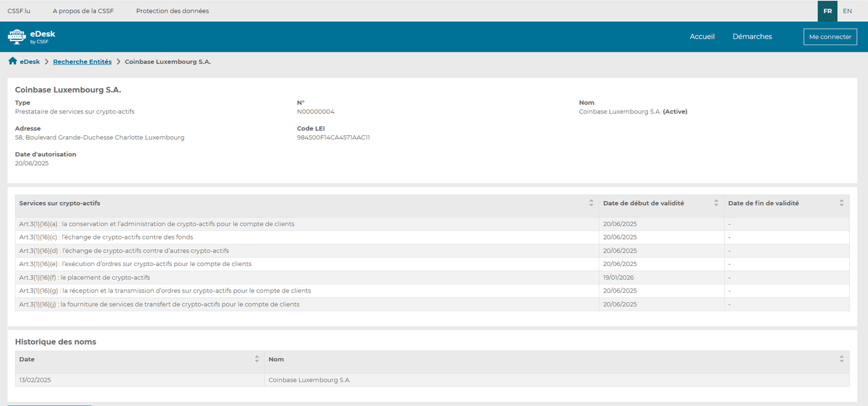This screenshot has width=868, height=406.
Task: Switch language to FR
Action: pos(828,11)
